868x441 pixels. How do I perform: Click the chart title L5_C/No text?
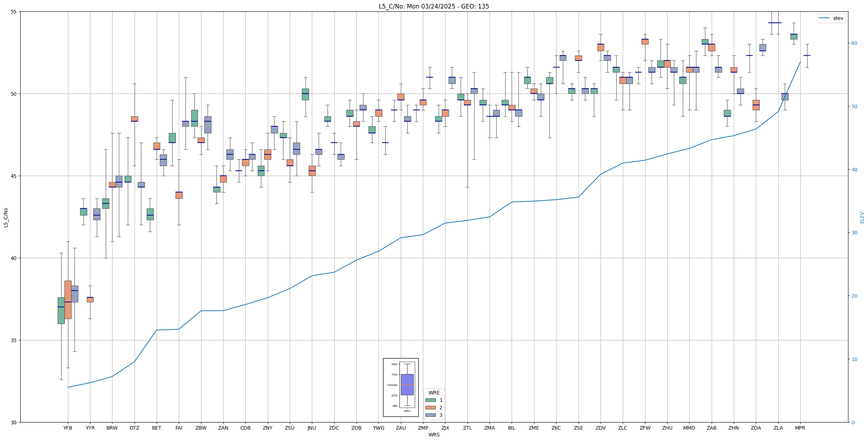tap(434, 6)
